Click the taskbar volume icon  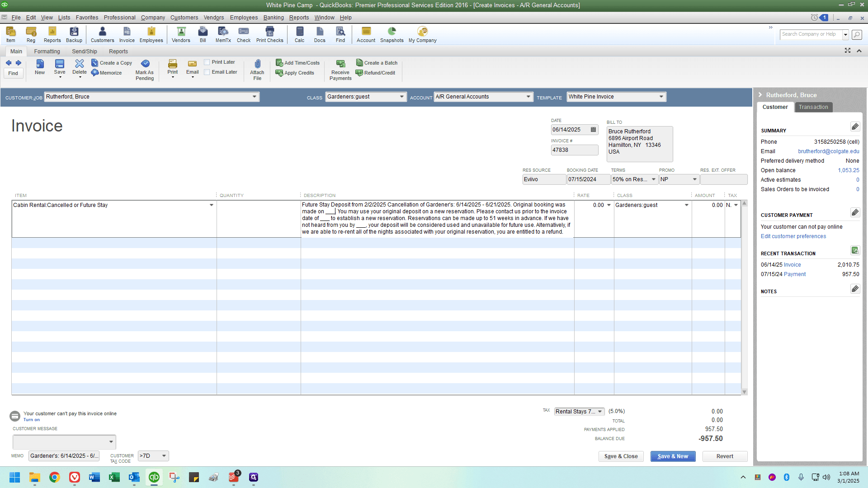pyautogui.click(x=826, y=477)
